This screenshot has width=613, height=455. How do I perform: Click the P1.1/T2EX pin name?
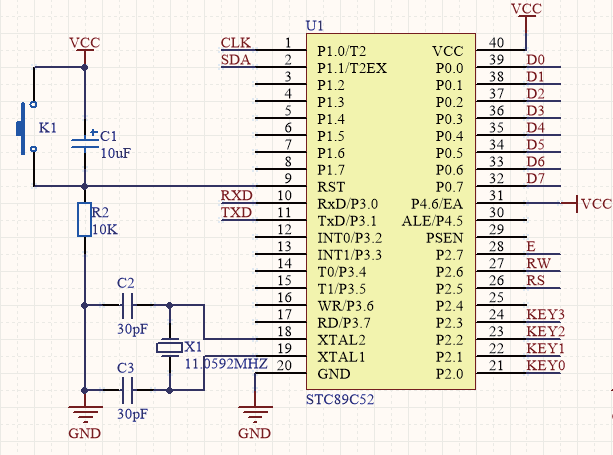[352, 68]
